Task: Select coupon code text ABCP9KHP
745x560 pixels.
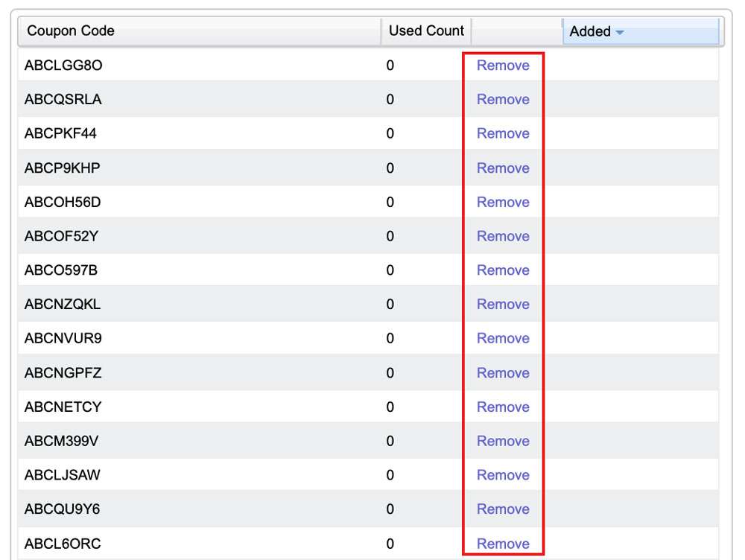Action: point(63,168)
